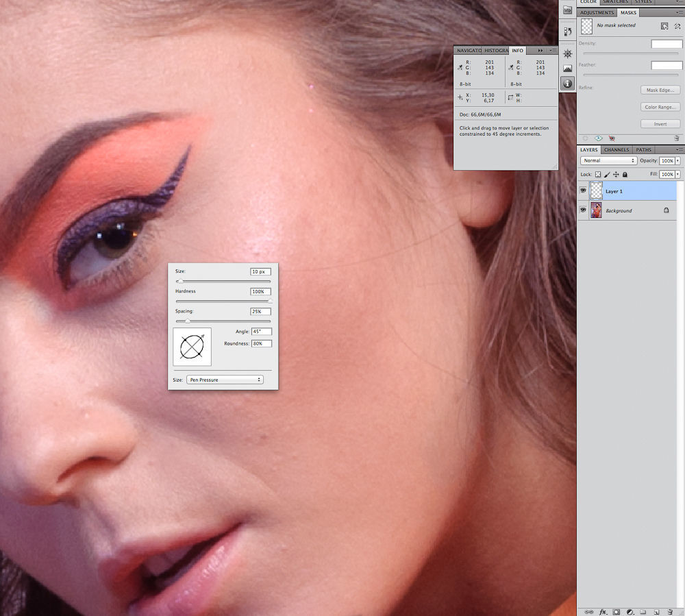Switch to the Histogram tab

[496, 51]
